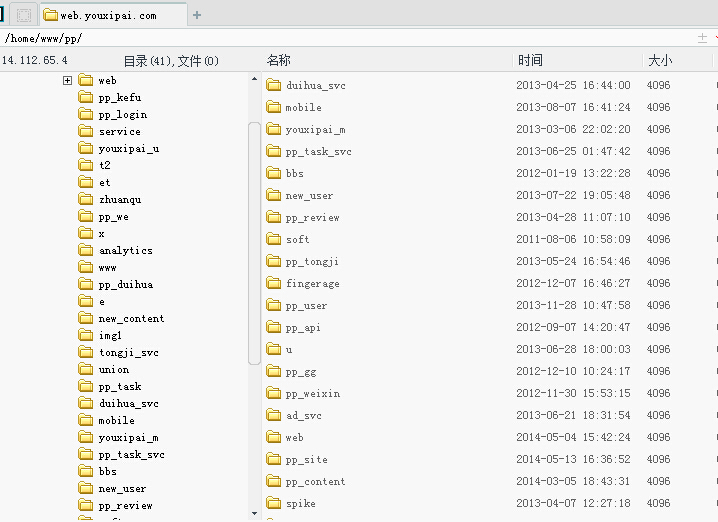Viewport: 718px width, 522px height.
Task: Click pp_review folder icon in file list
Action: click(274, 217)
